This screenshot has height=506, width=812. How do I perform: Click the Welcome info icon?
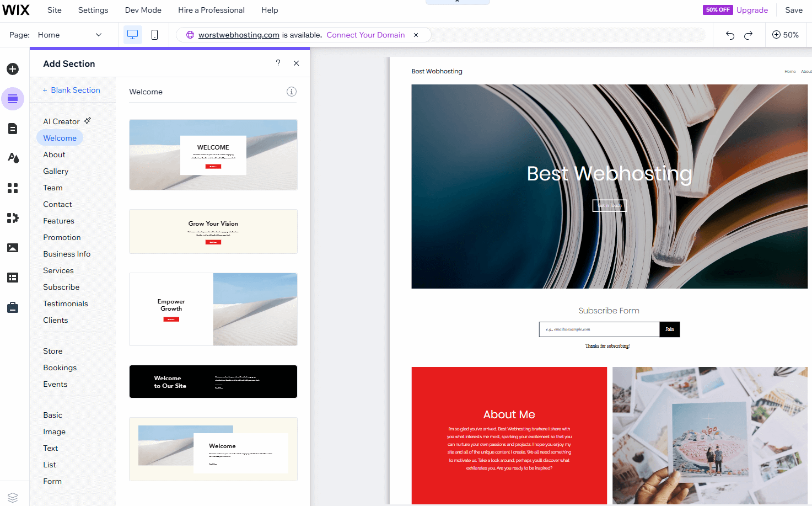point(292,92)
